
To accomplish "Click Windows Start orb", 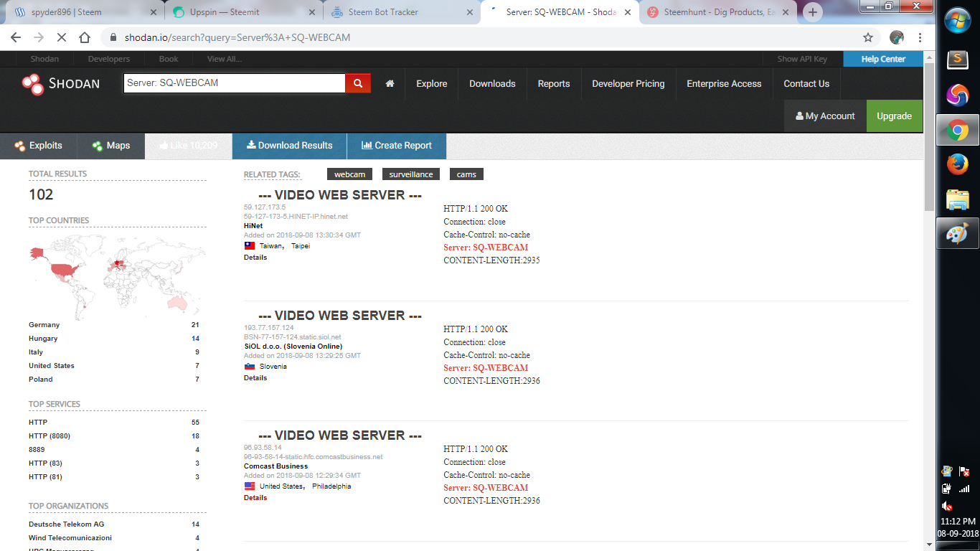I will click(x=958, y=22).
